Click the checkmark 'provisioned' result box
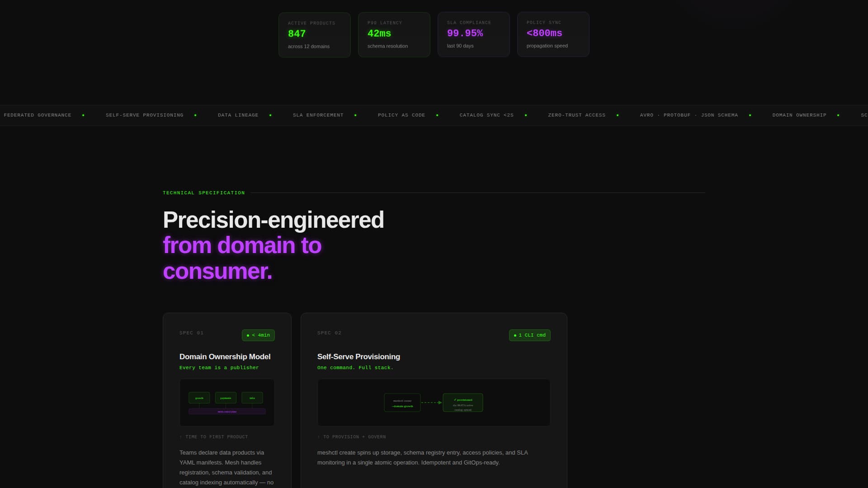 [463, 403]
